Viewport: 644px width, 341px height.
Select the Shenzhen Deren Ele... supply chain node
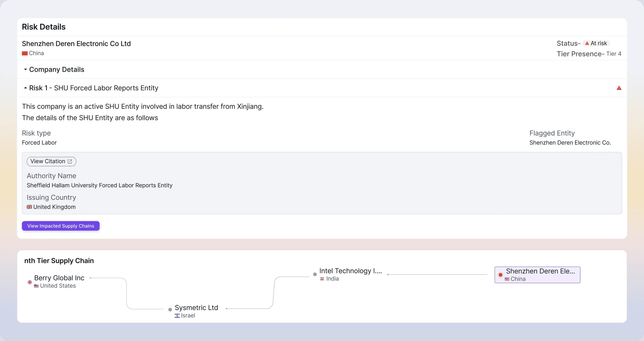pyautogui.click(x=537, y=275)
